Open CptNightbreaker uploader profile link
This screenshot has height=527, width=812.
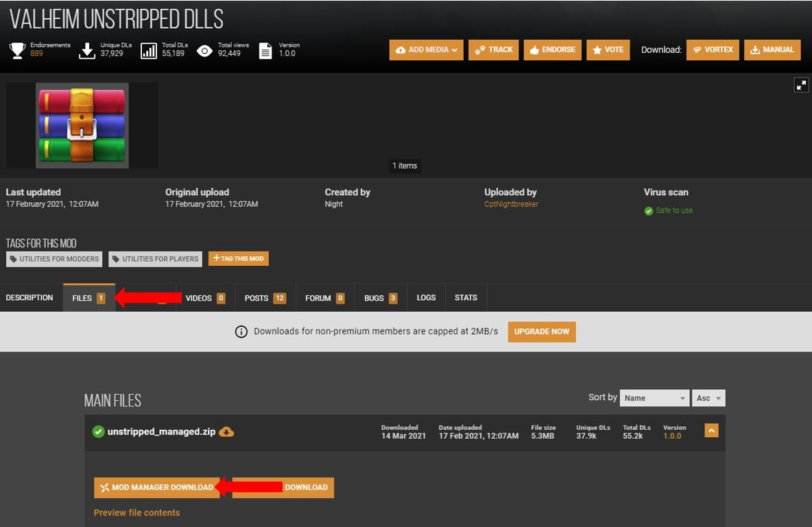[x=511, y=204]
